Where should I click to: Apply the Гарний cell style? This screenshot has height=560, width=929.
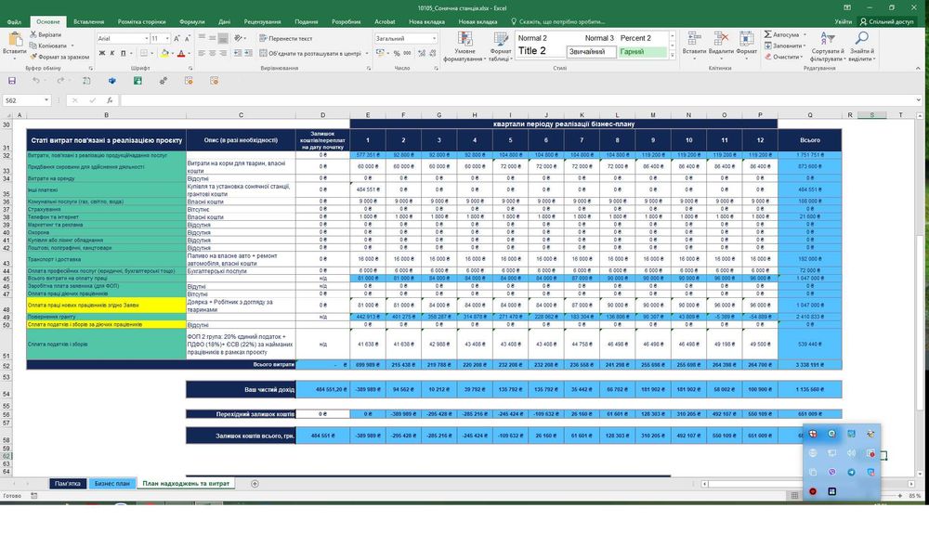click(x=642, y=52)
